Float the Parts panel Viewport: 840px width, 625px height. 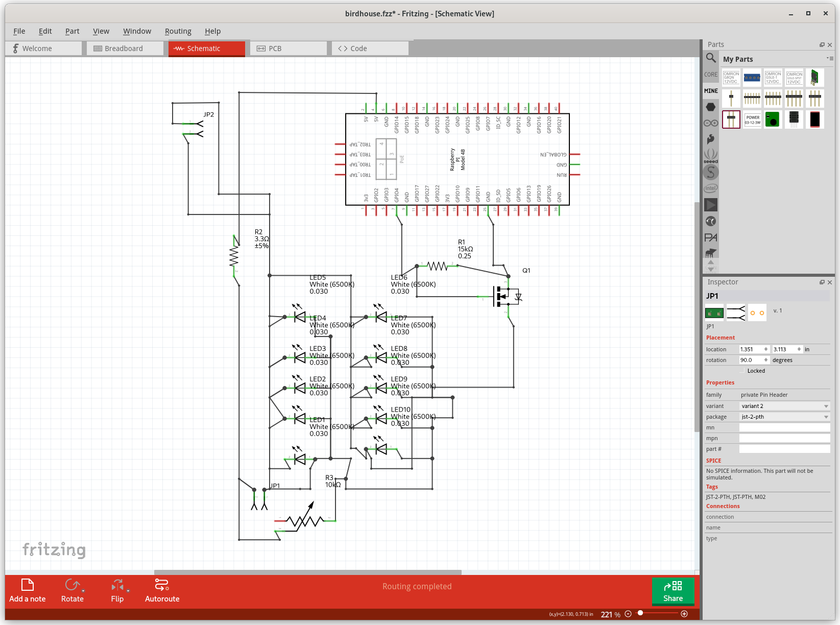822,45
